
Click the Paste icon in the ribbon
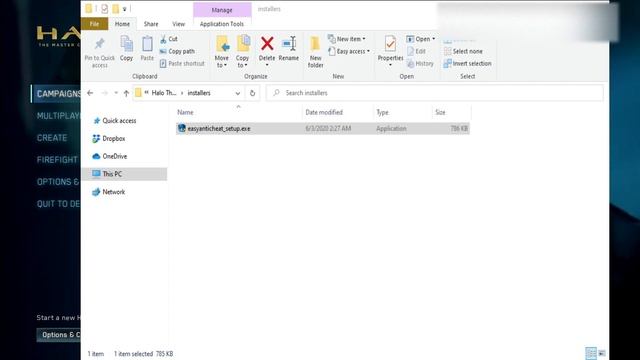pyautogui.click(x=147, y=44)
